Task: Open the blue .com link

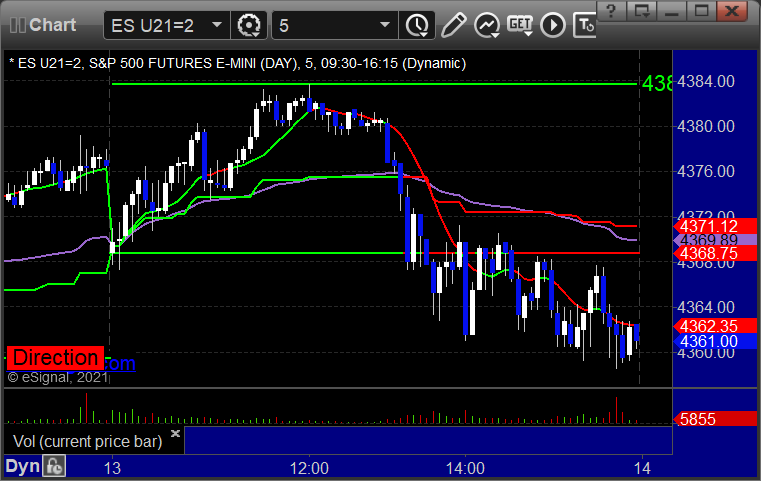Action: click(x=119, y=363)
